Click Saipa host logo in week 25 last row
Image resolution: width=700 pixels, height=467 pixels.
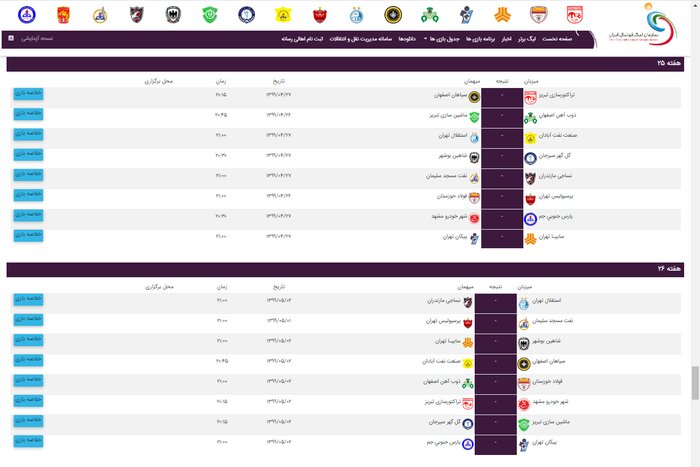click(530, 239)
